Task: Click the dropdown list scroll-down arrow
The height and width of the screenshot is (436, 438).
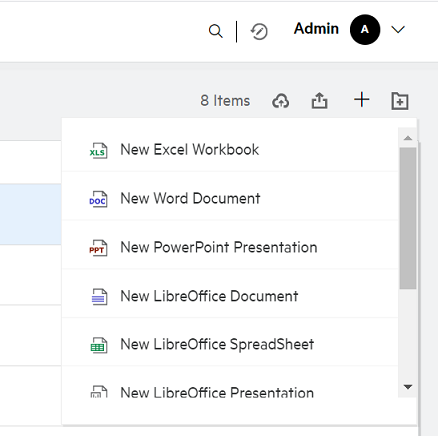Action: 408,387
